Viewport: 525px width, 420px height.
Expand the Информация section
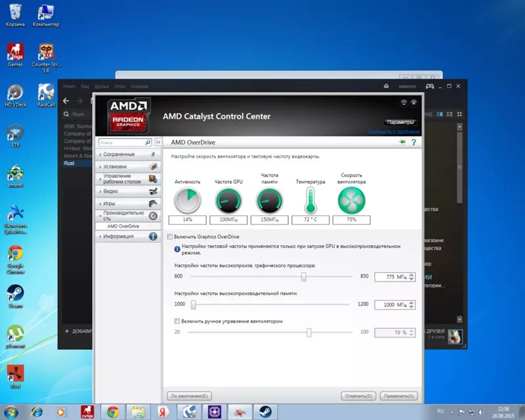click(x=128, y=236)
